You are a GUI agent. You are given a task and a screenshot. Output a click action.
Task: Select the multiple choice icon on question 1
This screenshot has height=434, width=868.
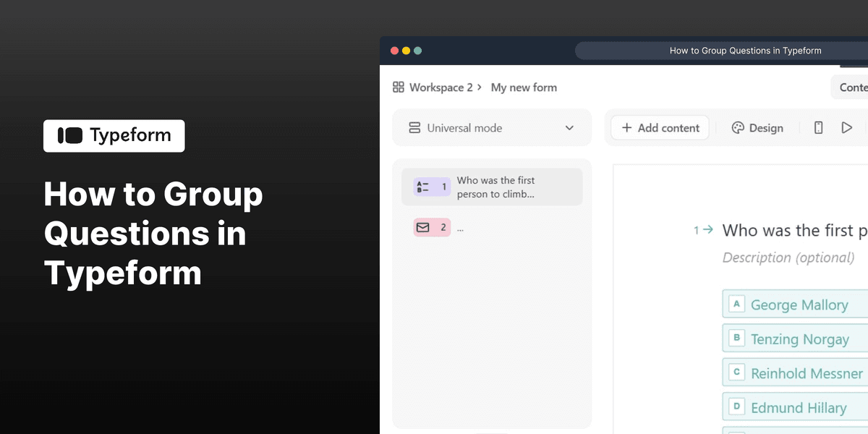pos(424,186)
